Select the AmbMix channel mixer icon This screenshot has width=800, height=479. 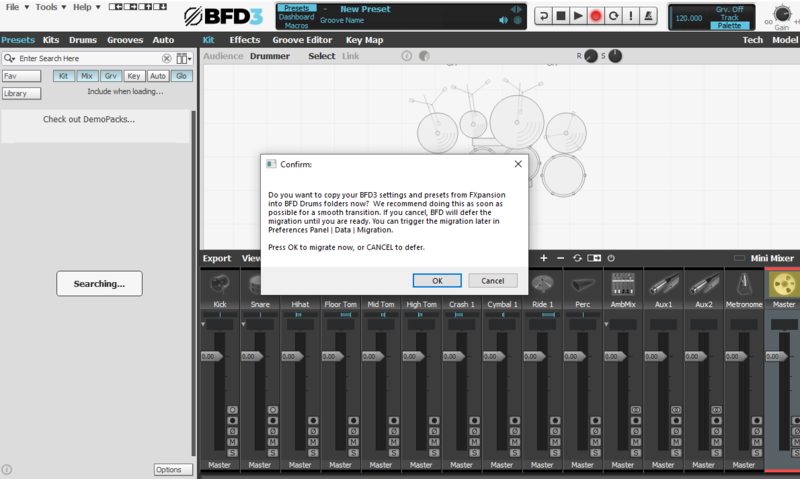[623, 284]
